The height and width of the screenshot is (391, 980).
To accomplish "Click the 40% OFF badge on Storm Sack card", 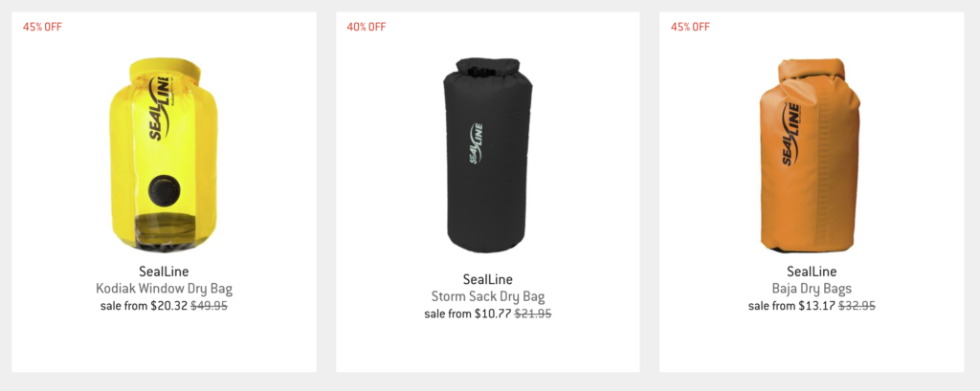I will pyautogui.click(x=367, y=27).
